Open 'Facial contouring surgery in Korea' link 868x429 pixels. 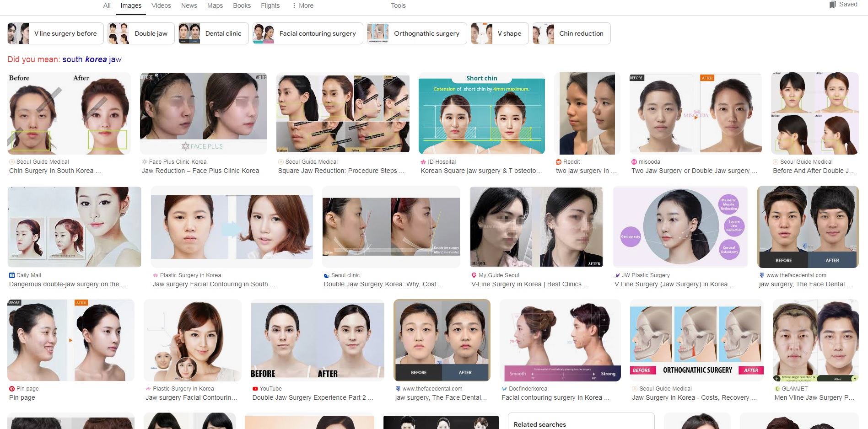555,397
